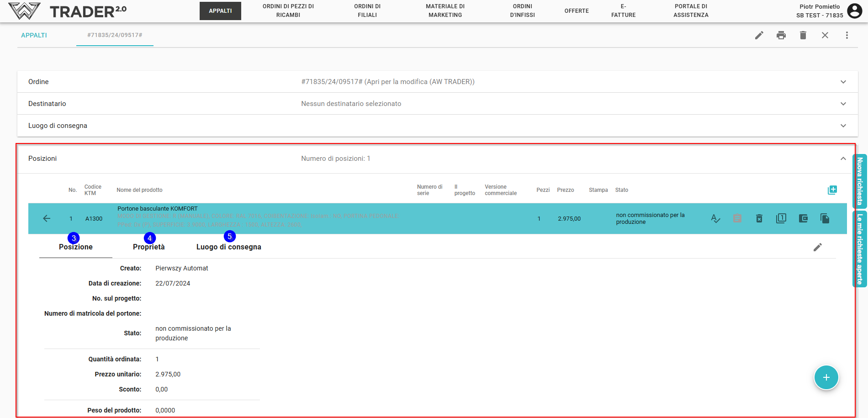
Task: Click the numbered pages icon in the row
Action: (x=781, y=219)
